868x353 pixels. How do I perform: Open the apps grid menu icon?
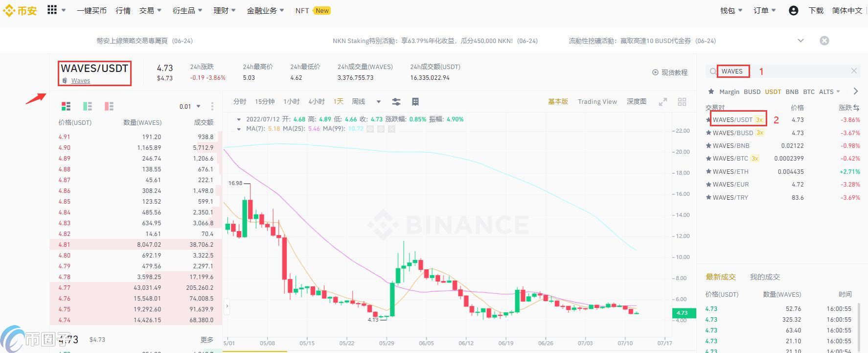pos(52,10)
